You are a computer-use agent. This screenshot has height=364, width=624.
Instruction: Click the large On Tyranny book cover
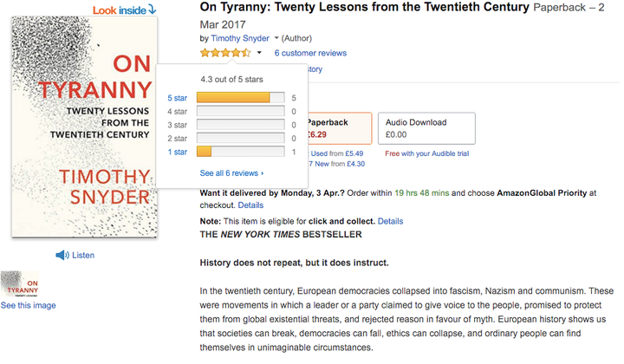pyautogui.click(x=84, y=127)
